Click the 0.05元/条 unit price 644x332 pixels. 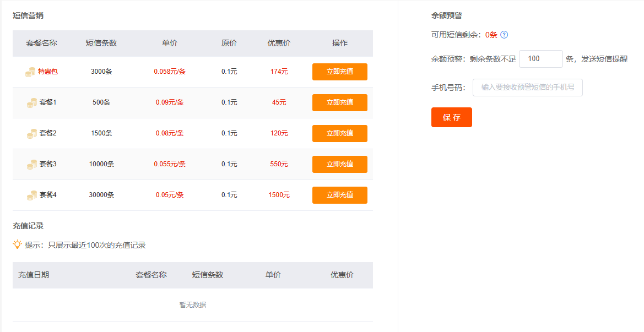click(170, 194)
